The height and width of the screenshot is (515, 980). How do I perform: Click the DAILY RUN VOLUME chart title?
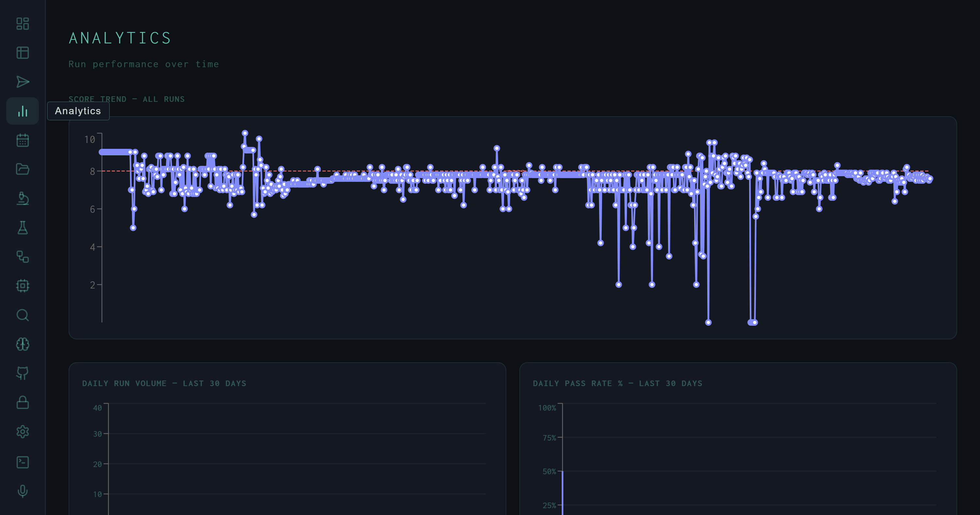tap(164, 383)
